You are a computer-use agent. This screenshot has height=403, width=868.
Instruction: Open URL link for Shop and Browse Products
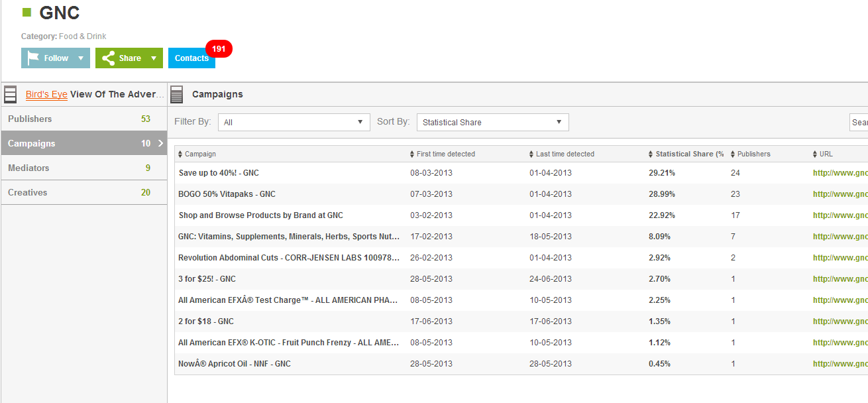pos(840,215)
